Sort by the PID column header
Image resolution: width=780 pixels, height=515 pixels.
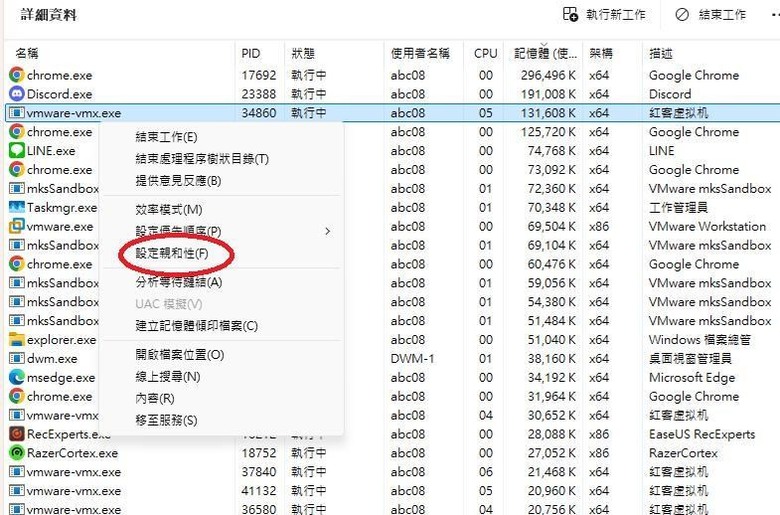click(251, 53)
